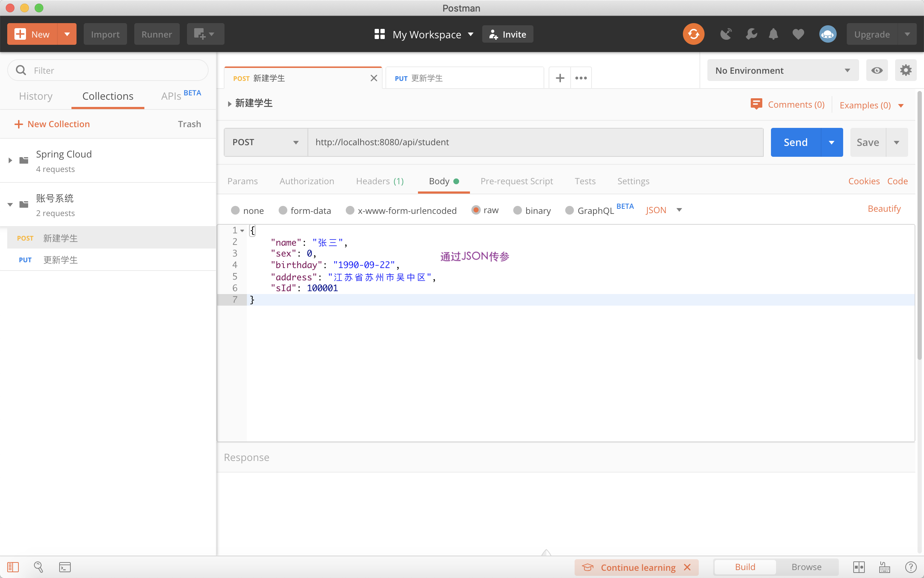924x578 pixels.
Task: Switch to the PUT 更新学生 tab
Action: (464, 78)
